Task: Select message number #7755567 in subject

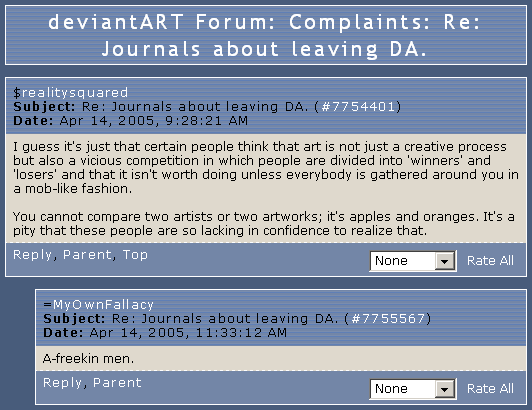Action: (x=388, y=318)
